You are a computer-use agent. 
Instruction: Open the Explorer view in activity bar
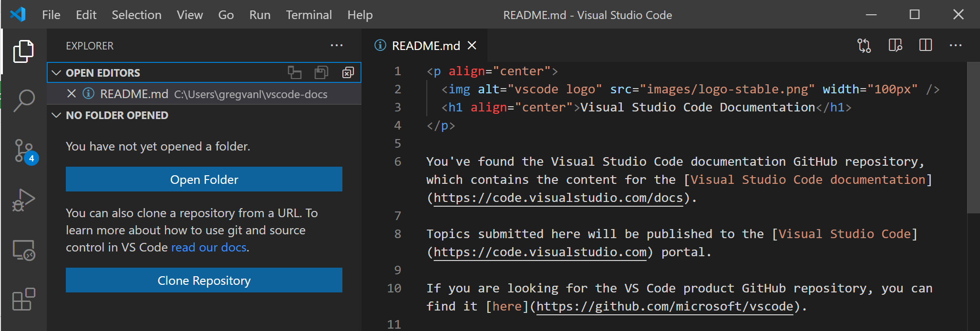(x=23, y=51)
